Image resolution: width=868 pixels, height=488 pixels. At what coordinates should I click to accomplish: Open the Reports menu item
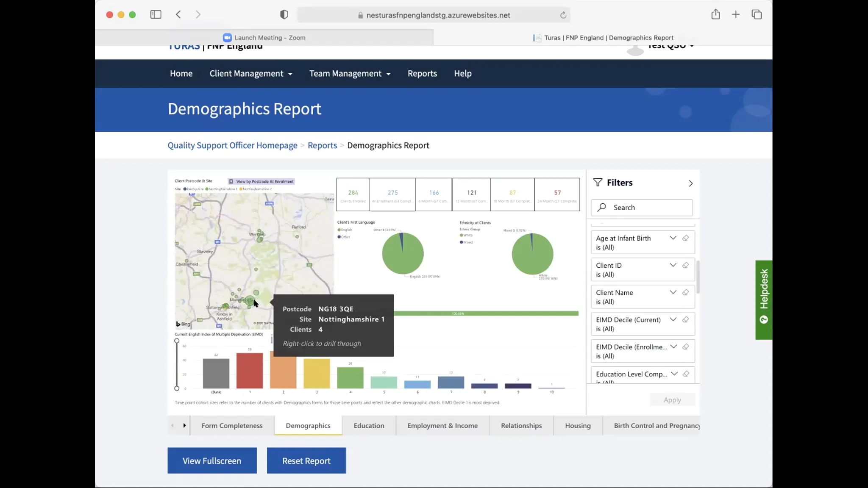tap(422, 73)
